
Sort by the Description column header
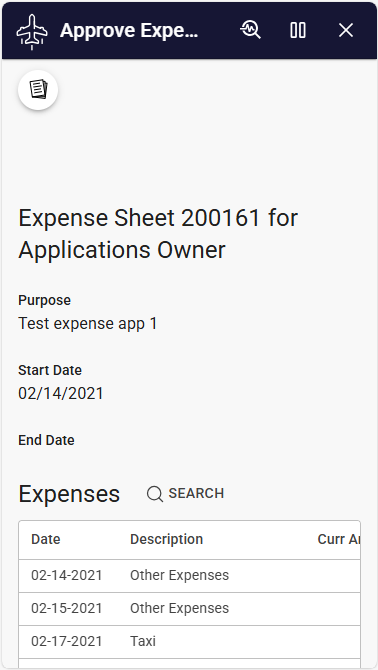166,539
